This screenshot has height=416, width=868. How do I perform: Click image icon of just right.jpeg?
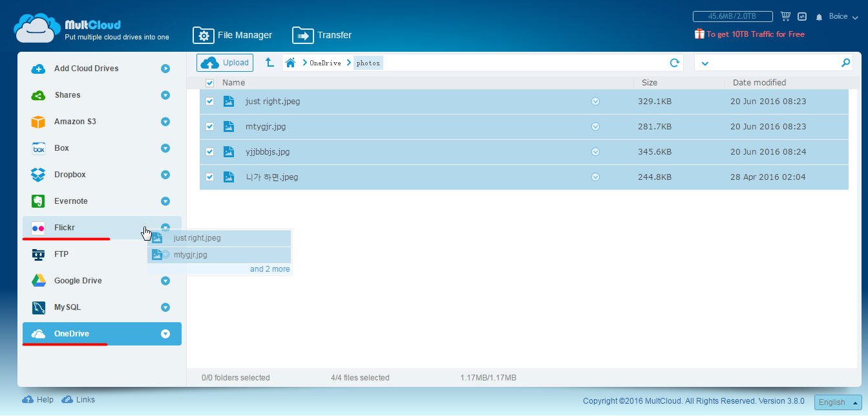point(228,101)
